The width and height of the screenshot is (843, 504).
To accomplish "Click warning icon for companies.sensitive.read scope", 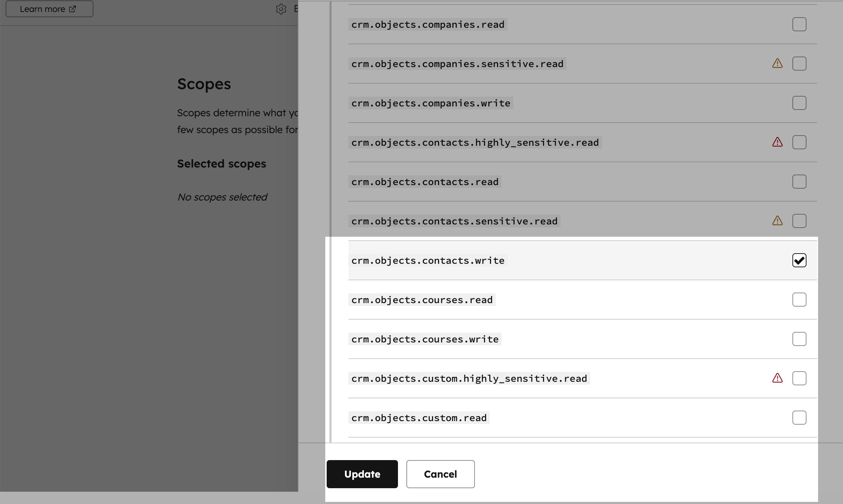I will tap(777, 64).
